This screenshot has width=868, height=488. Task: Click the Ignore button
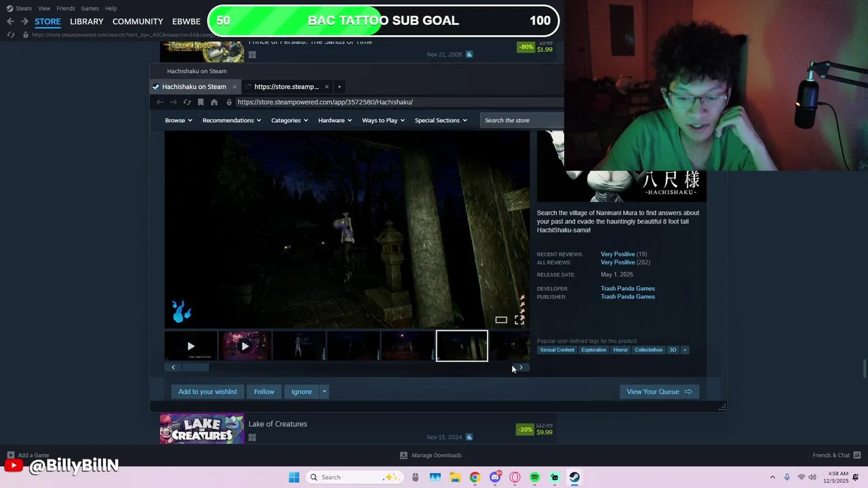302,392
